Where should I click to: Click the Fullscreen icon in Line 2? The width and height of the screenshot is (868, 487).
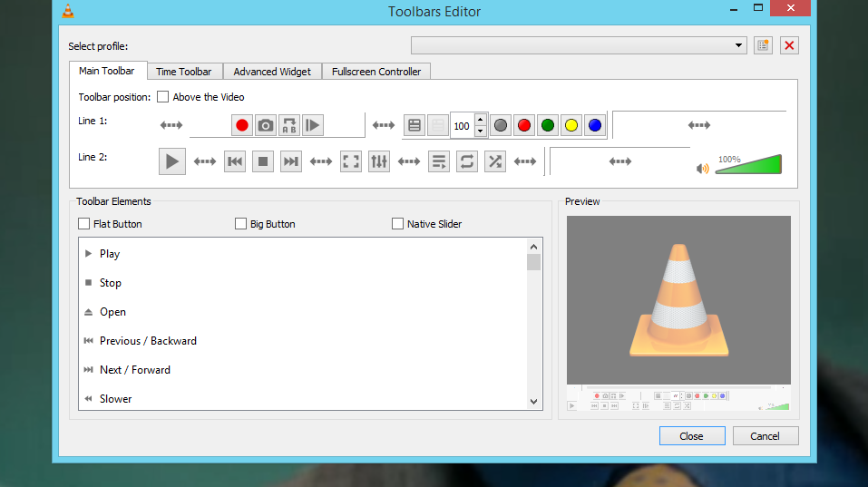pyautogui.click(x=351, y=161)
